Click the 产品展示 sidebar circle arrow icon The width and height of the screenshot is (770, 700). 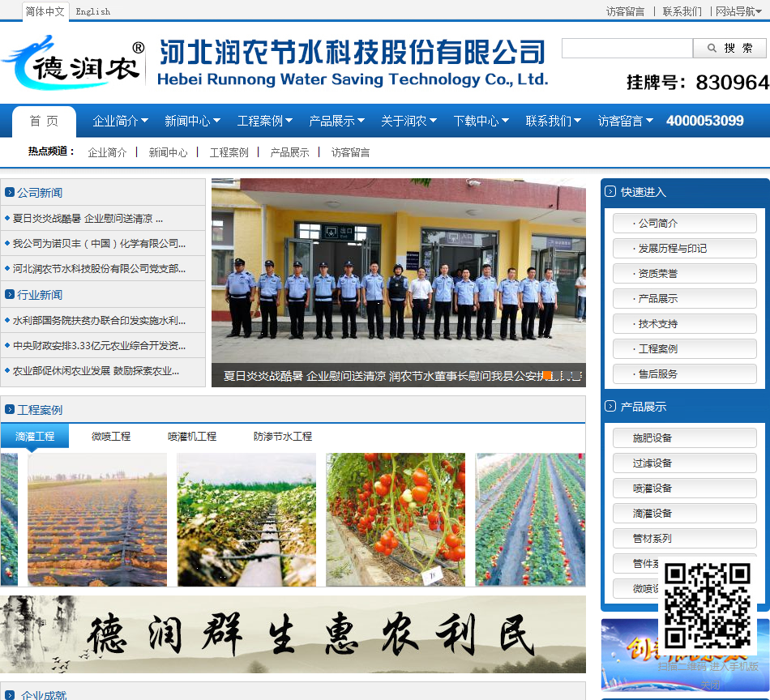pyautogui.click(x=610, y=406)
